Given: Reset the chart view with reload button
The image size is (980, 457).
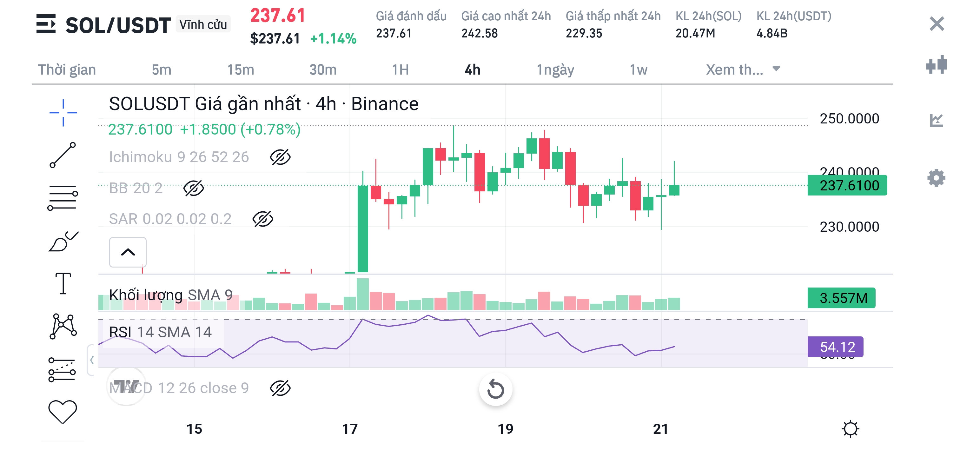Looking at the screenshot, I should [x=495, y=389].
